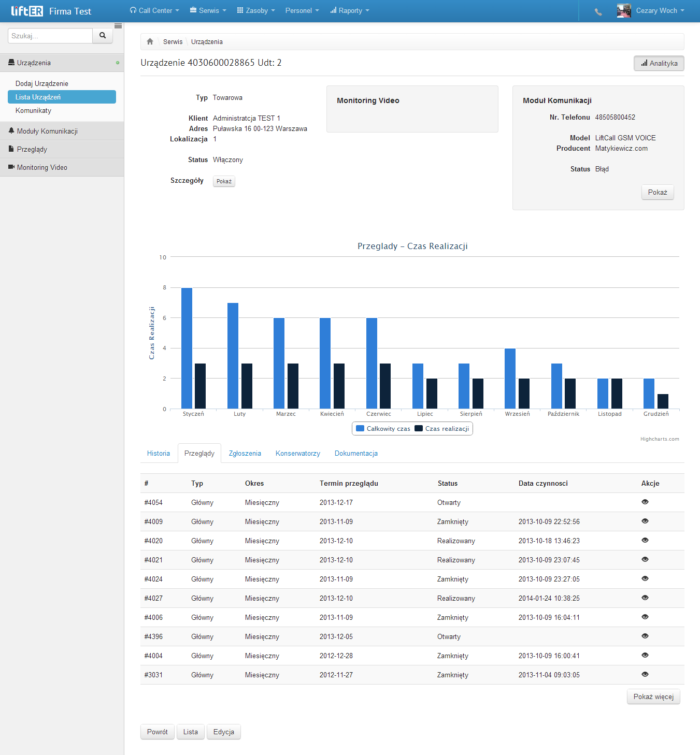Open the Personel dropdown menu
The image size is (700, 755).
click(x=302, y=11)
